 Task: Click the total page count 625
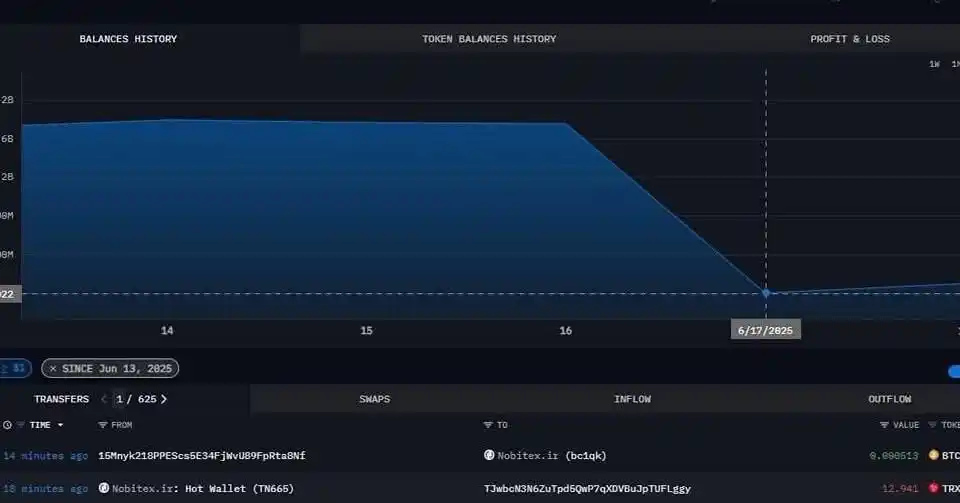pos(147,399)
